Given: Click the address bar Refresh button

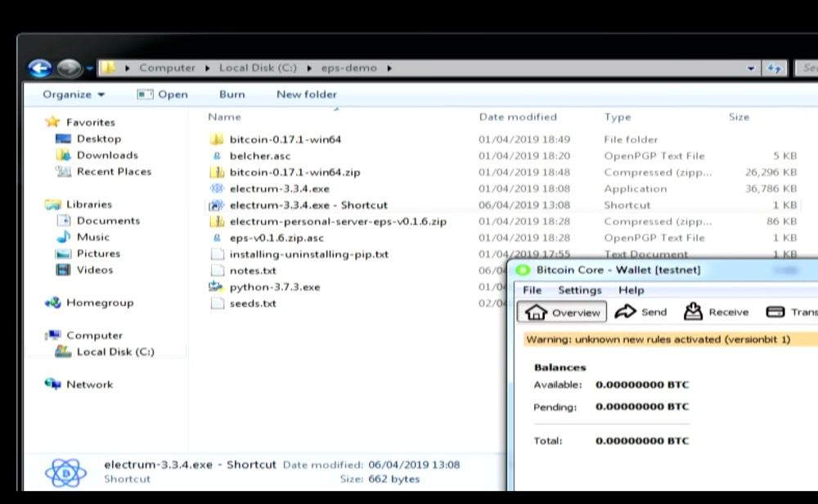Looking at the screenshot, I should click(774, 69).
